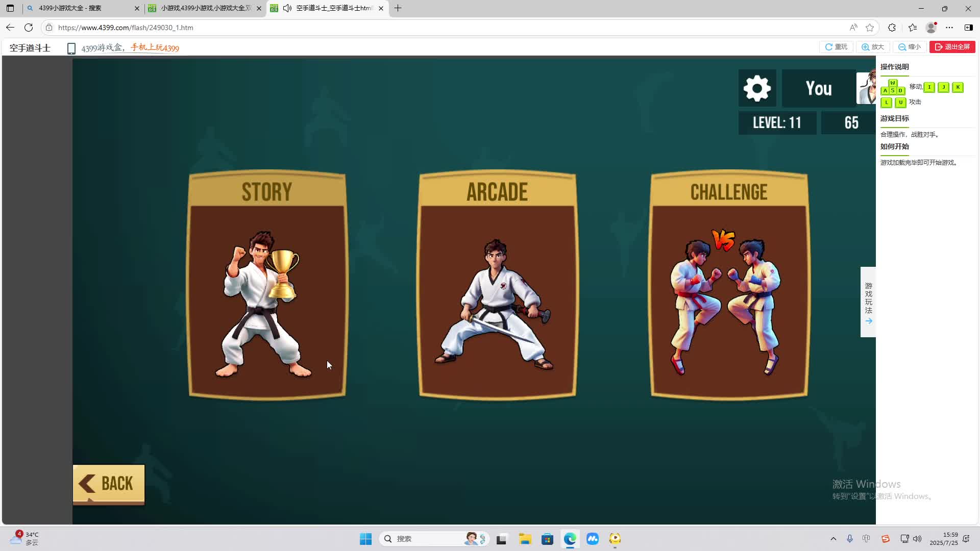Image resolution: width=980 pixels, height=551 pixels.
Task: Show hidden system tray icons chevron
Action: tap(833, 539)
